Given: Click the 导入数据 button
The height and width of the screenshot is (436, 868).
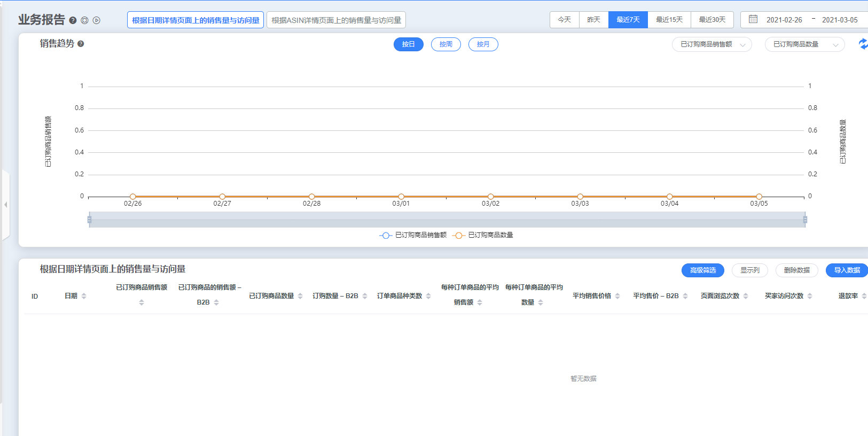Looking at the screenshot, I should coord(847,270).
